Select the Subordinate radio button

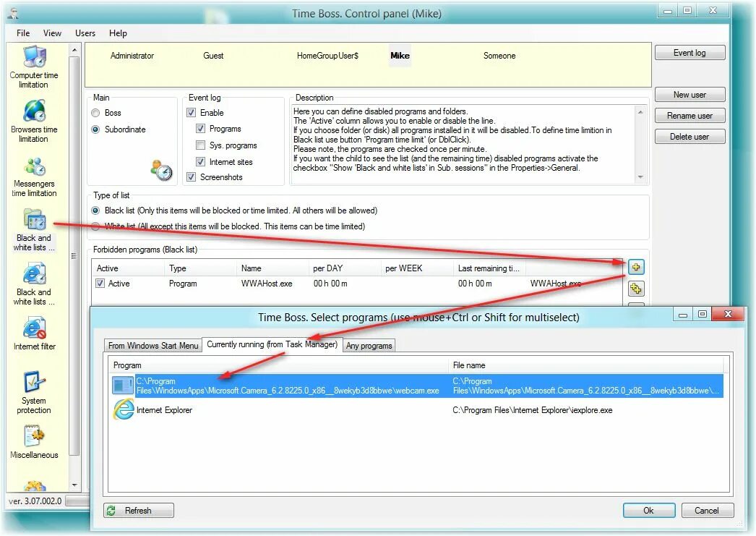(95, 129)
